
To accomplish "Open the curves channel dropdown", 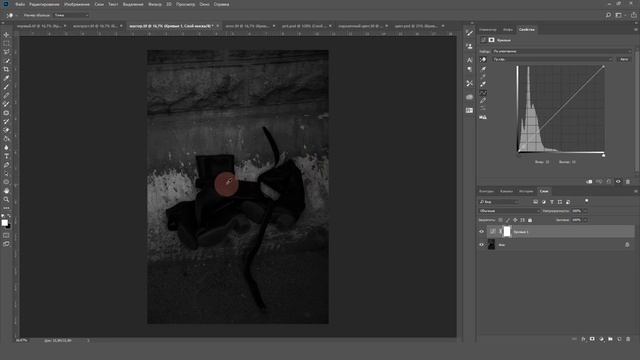I will 553,59.
